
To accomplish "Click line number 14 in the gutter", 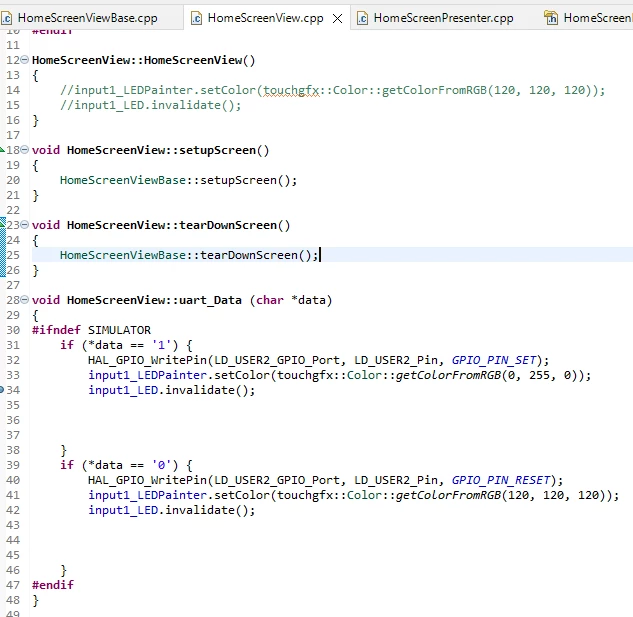I will (x=13, y=90).
